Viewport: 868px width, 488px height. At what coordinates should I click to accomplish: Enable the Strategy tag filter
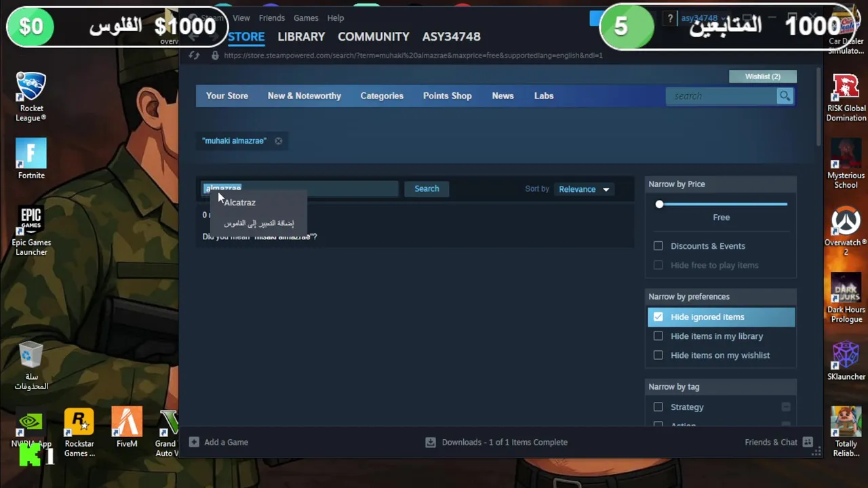[x=658, y=407]
